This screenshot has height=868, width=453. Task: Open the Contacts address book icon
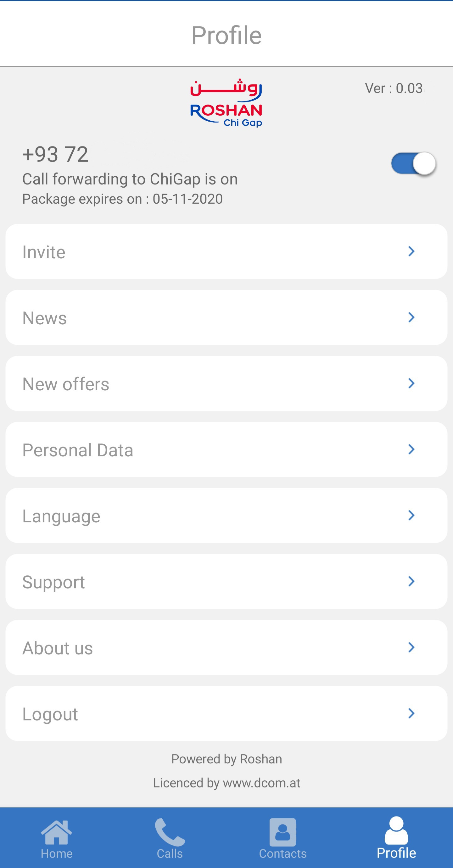tap(283, 832)
